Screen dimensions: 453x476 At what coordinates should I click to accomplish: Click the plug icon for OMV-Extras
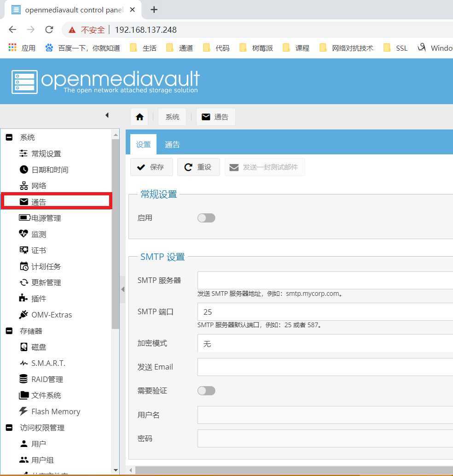pyautogui.click(x=23, y=315)
